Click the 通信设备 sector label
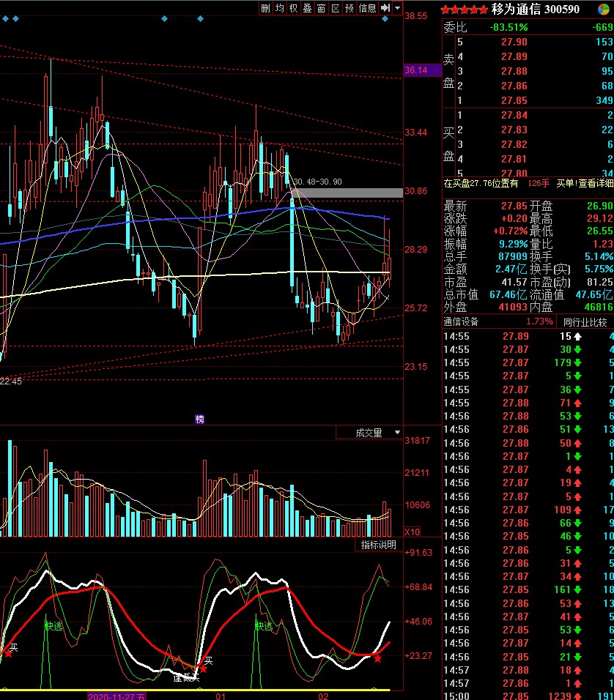The height and width of the screenshot is (700, 614). [x=461, y=321]
